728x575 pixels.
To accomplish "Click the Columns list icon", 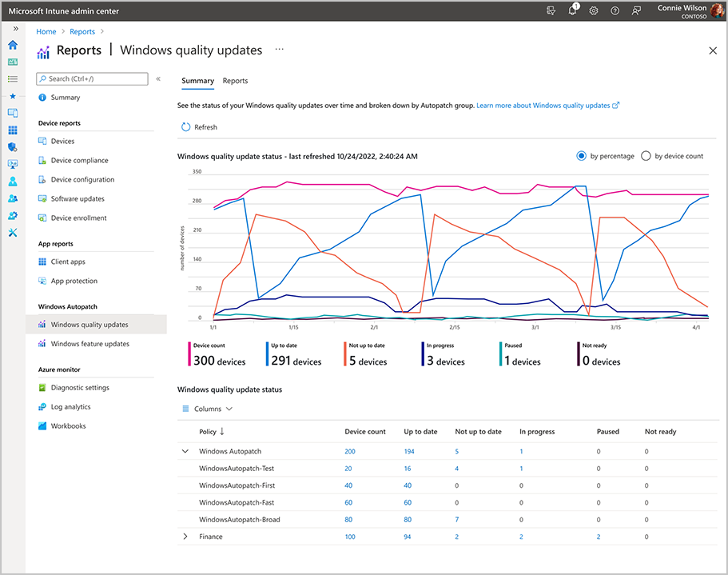I will coord(185,409).
